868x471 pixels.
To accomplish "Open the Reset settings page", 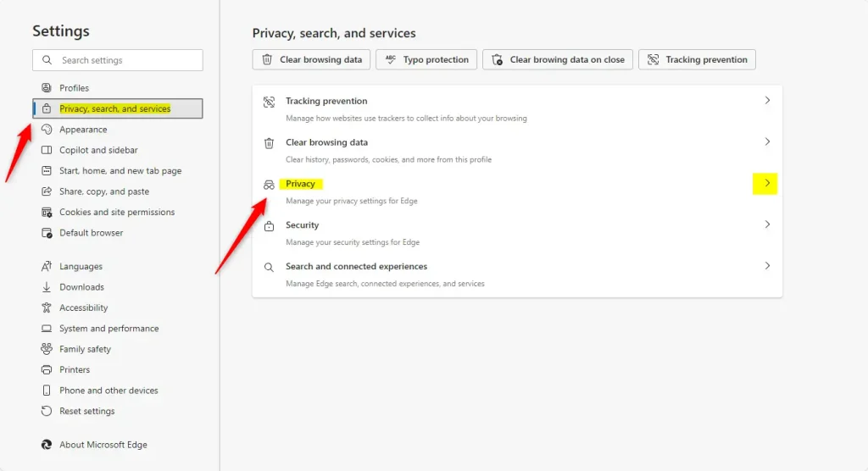I will tap(87, 411).
